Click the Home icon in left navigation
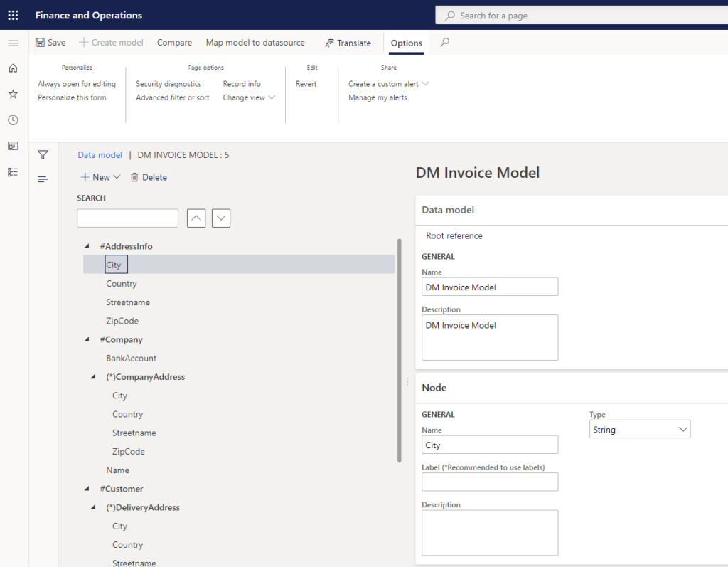The width and height of the screenshot is (728, 567). (13, 69)
